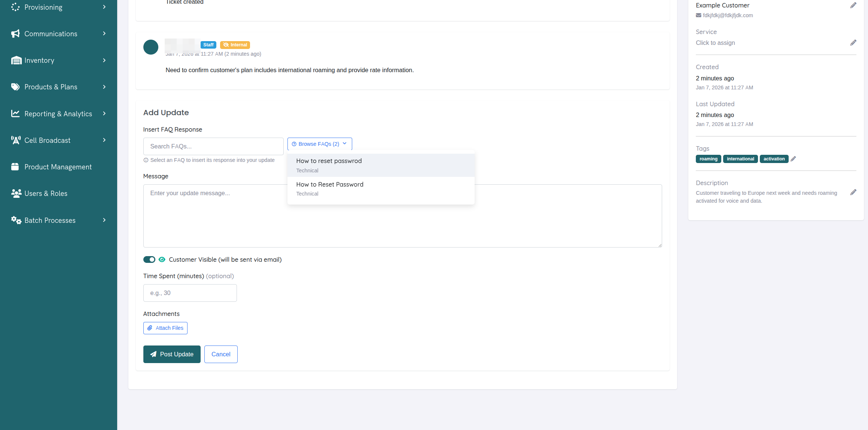Click the Users & Roles people icon
The width and height of the screenshot is (868, 430).
click(x=16, y=193)
